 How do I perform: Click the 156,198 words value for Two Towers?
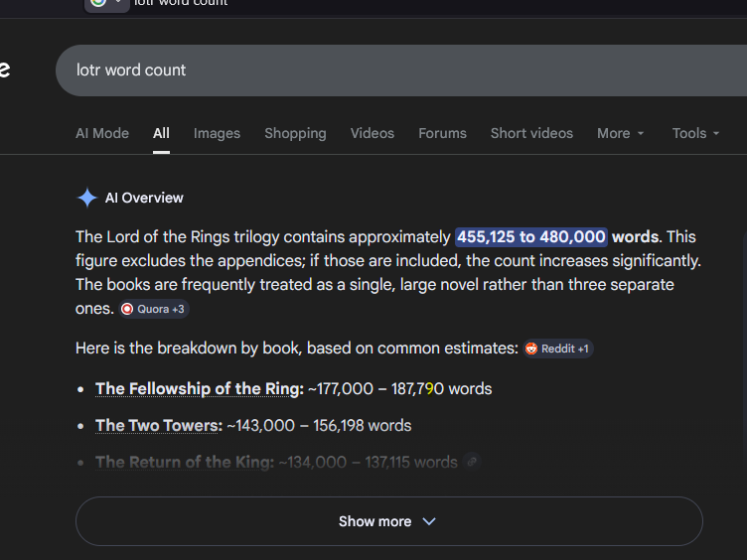coord(362,425)
